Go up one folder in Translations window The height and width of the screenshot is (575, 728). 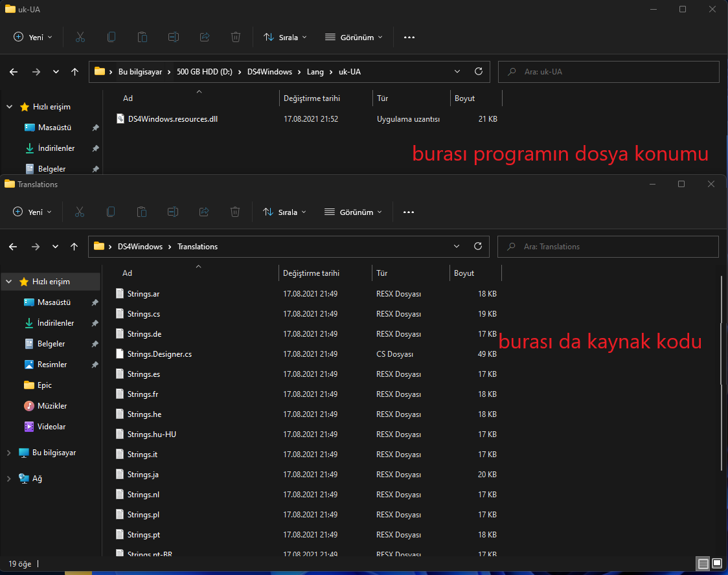[74, 247]
